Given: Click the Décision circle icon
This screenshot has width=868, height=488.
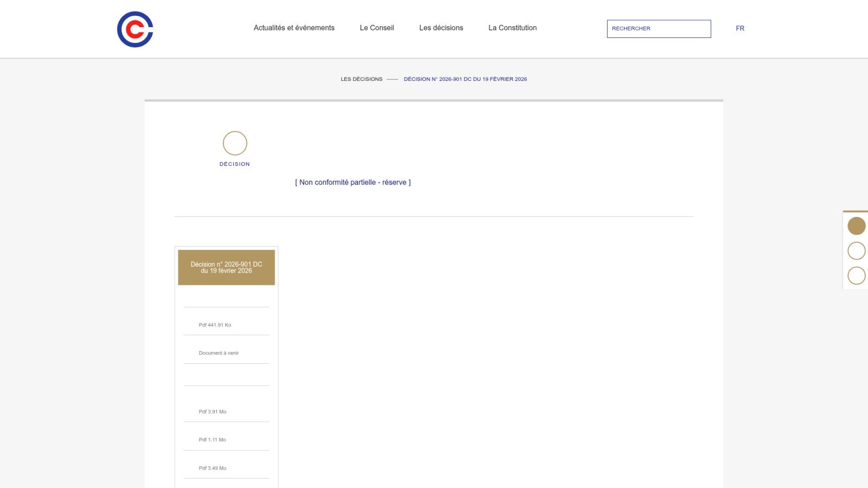Looking at the screenshot, I should click(235, 143).
